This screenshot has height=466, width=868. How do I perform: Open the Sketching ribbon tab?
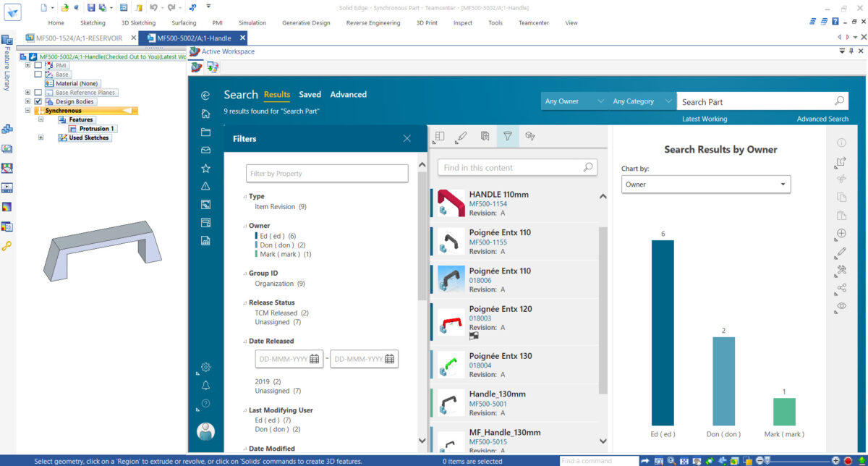pos(93,23)
